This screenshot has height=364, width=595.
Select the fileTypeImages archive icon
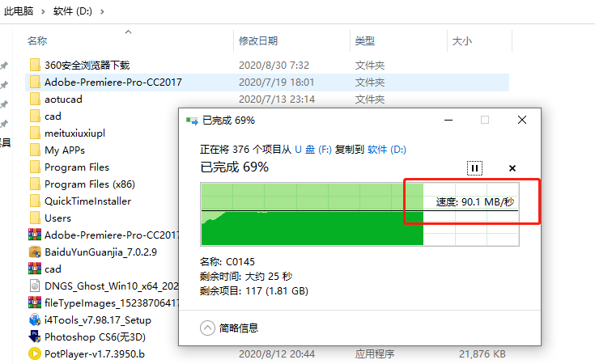tap(35, 303)
